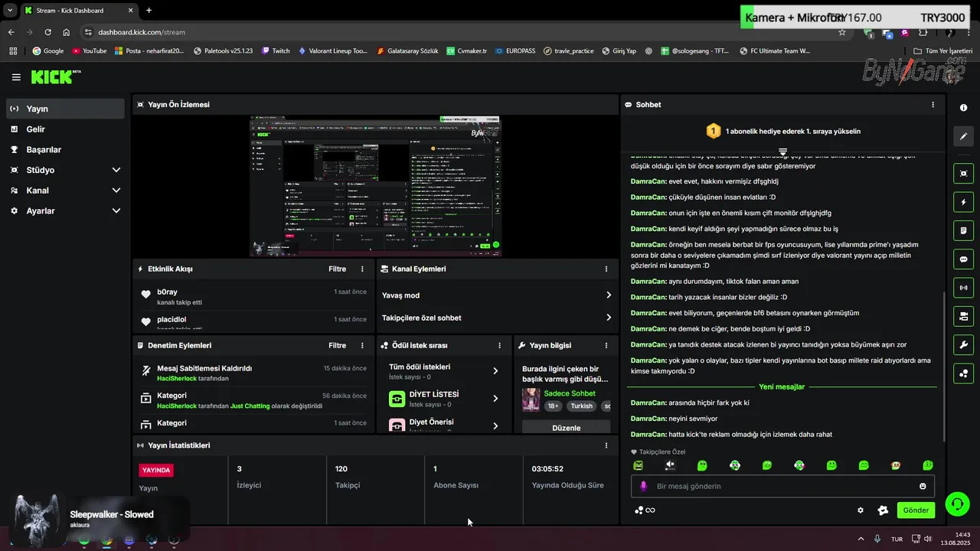Click the 1 abonelik hediye leaderboard banner

(x=782, y=131)
